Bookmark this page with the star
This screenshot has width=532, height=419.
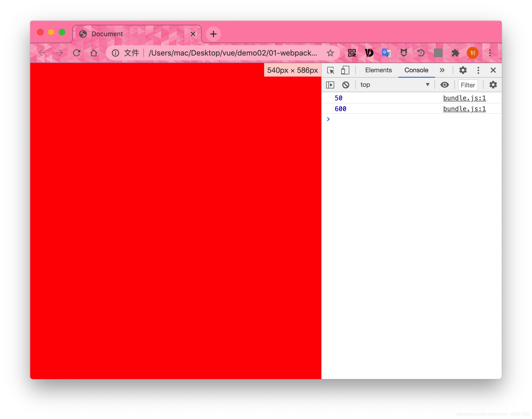click(330, 53)
